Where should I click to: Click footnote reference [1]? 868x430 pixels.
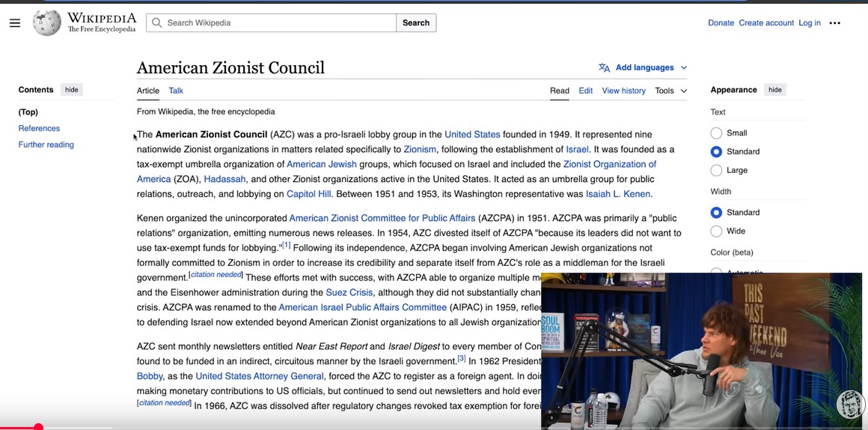(286, 246)
